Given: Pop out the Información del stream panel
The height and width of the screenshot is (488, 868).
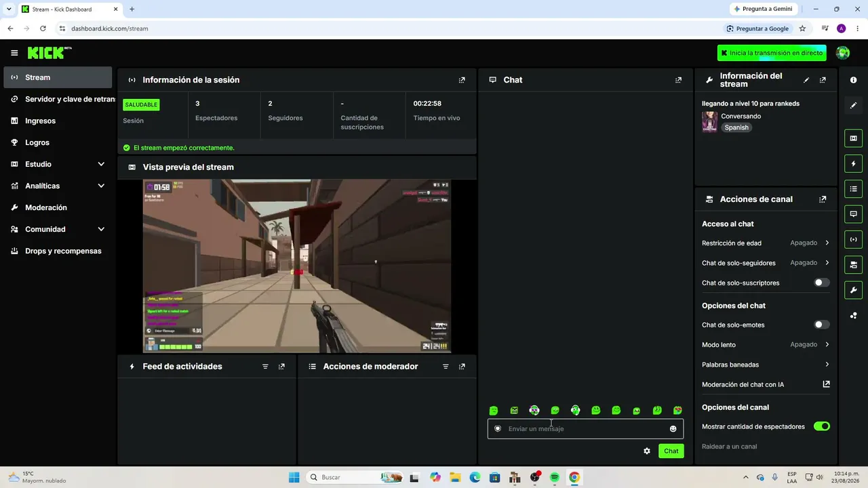Looking at the screenshot, I should coord(823,80).
